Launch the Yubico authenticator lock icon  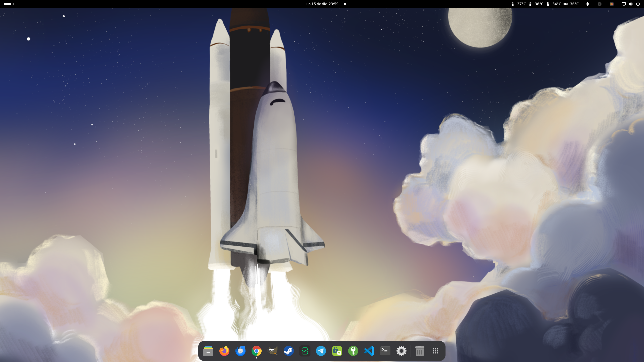(337, 351)
